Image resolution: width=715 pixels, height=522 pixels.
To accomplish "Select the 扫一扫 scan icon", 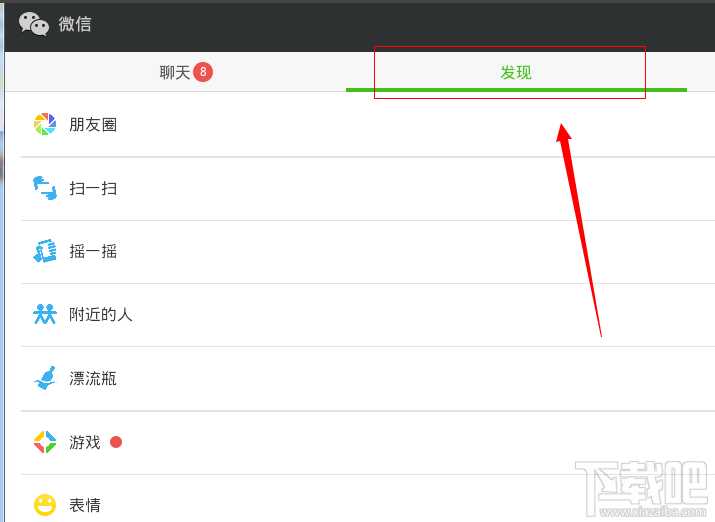I will (45, 188).
